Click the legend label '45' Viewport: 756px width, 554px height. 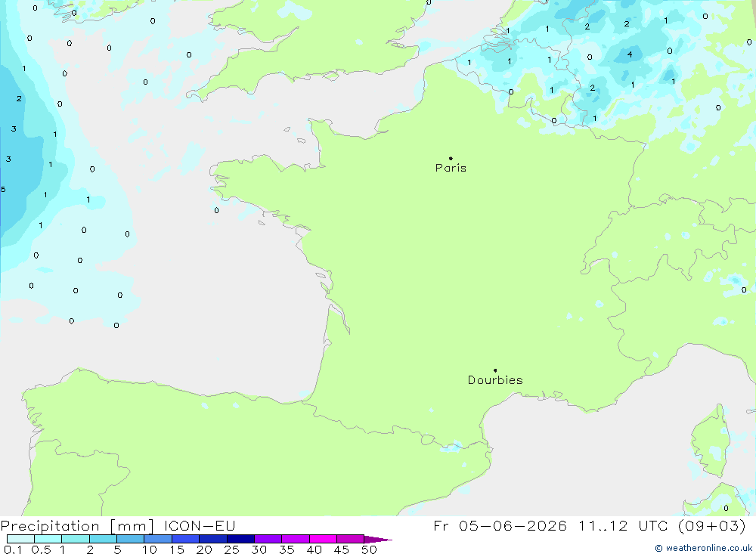[342, 549]
